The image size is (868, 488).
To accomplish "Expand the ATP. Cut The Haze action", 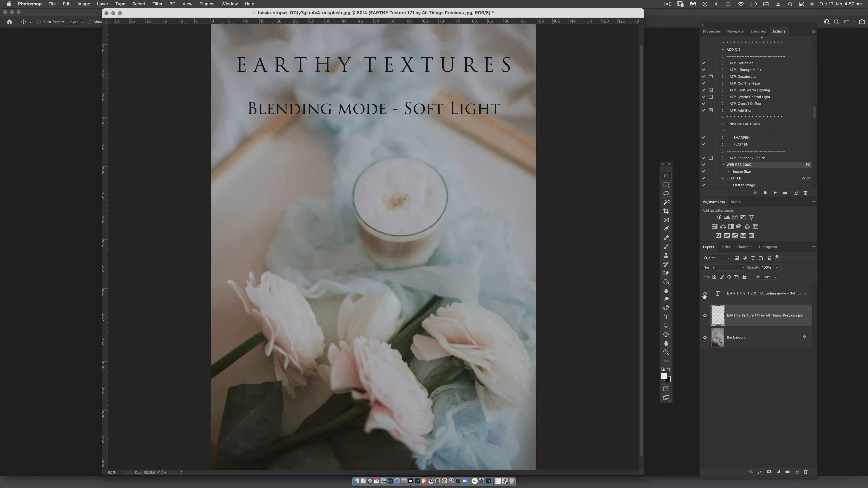I will click(722, 84).
